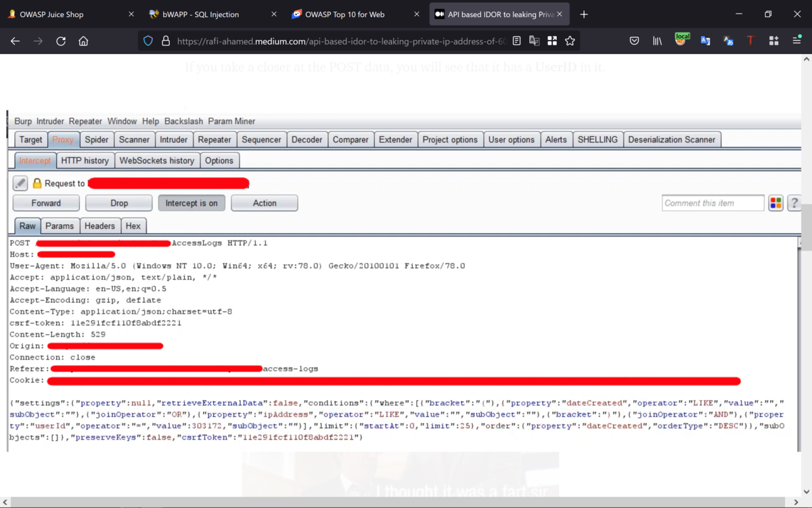Open the 'local' badge extension icon

681,40
